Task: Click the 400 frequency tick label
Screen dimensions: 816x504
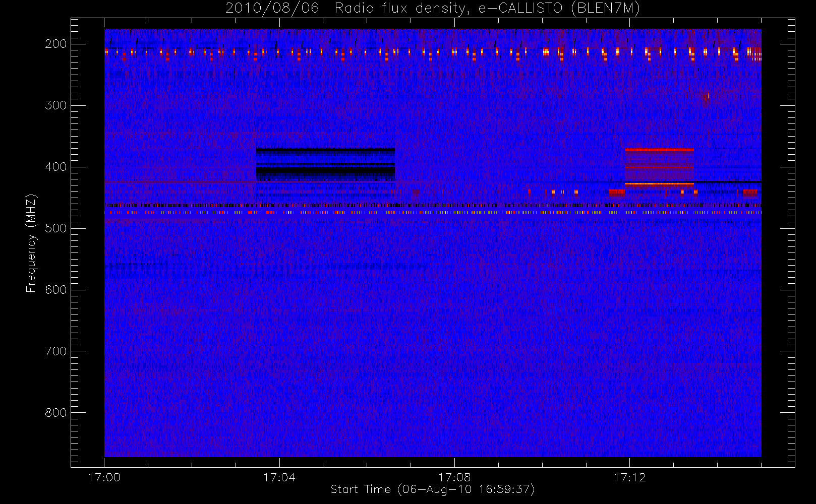Action: [x=55, y=167]
